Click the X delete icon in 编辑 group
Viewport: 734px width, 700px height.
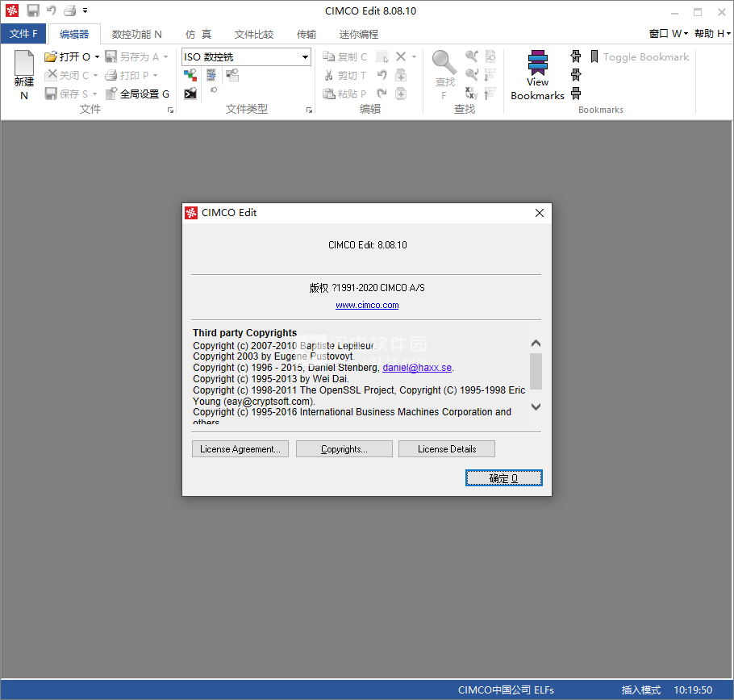coord(401,56)
